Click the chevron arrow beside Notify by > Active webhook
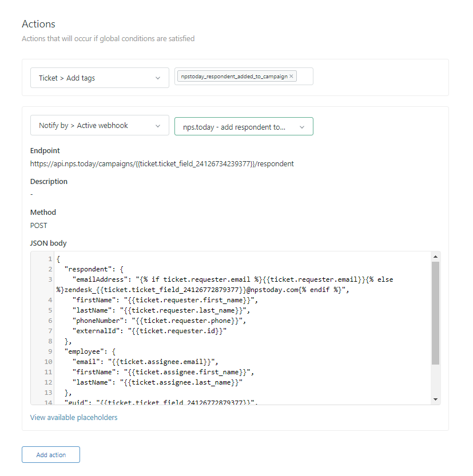Screen dimensions: 473x476 click(x=158, y=126)
